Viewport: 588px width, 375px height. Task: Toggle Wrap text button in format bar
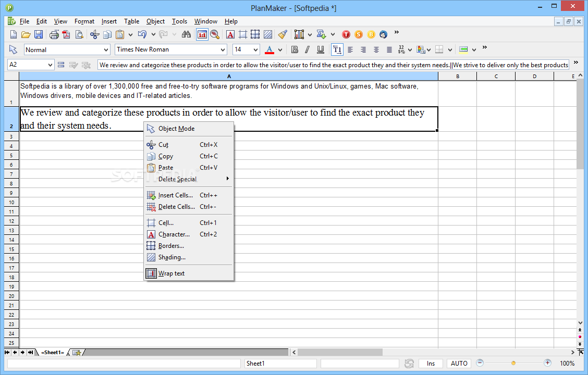click(x=337, y=49)
